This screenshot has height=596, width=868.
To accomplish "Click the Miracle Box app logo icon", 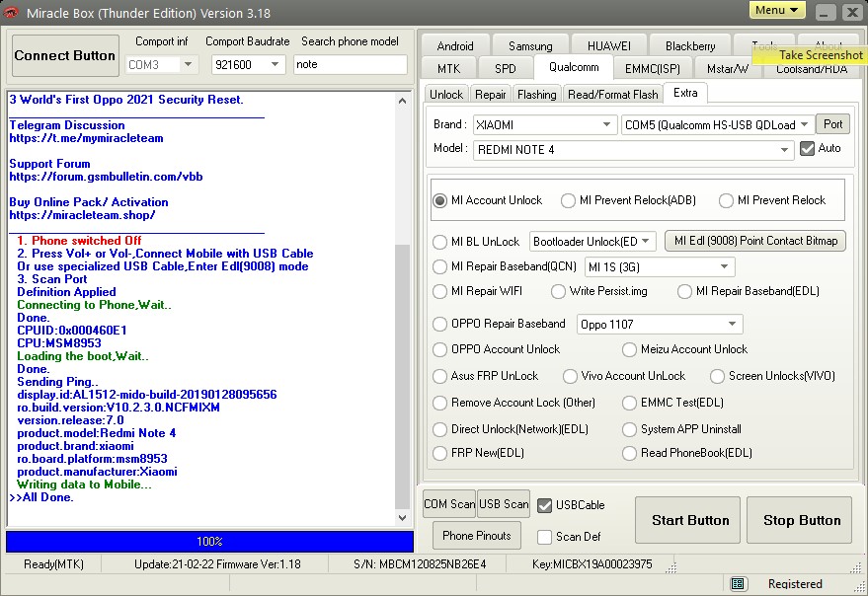I will click(11, 12).
